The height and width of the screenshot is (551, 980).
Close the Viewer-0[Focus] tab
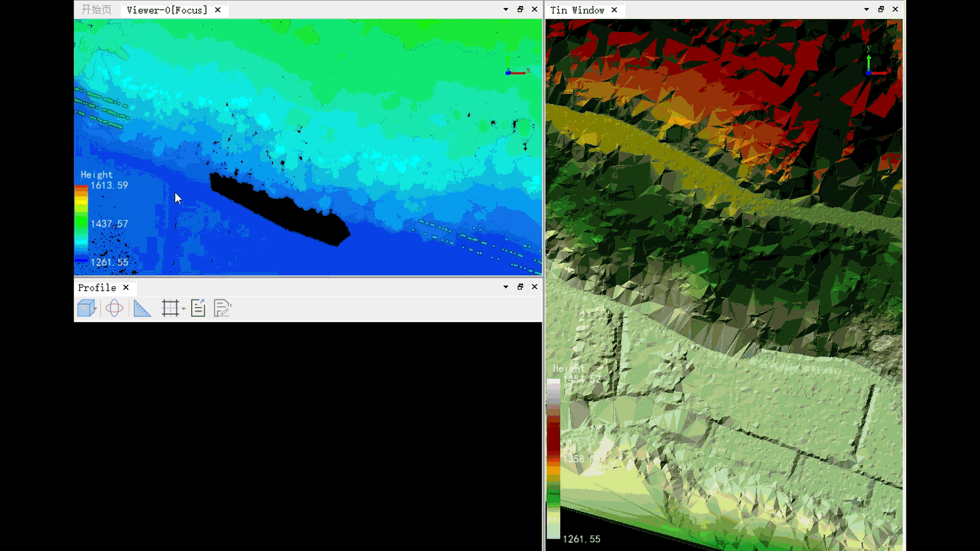[218, 10]
